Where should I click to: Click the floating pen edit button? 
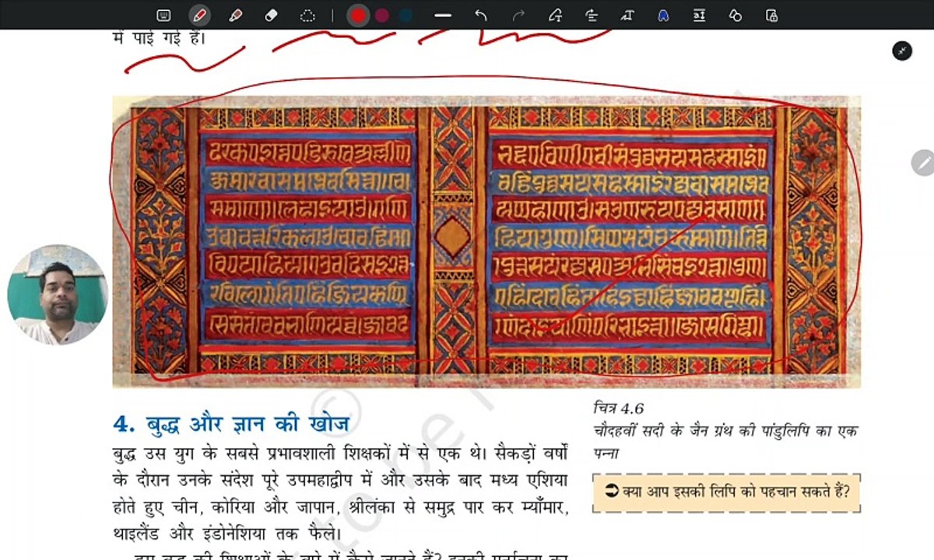(924, 163)
